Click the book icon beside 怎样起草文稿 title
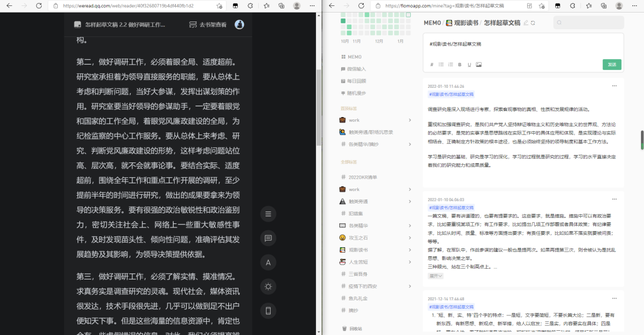The width and height of the screenshot is (644, 335). point(78,24)
